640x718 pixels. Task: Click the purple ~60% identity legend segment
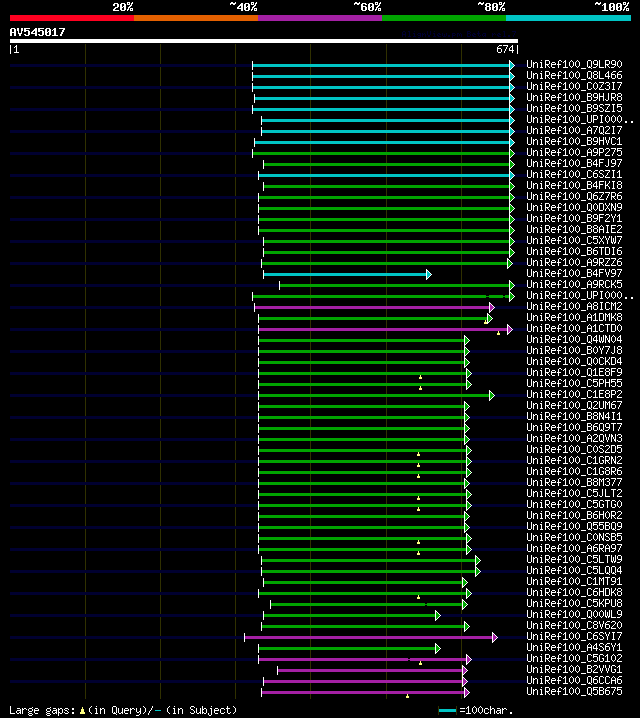[x=320, y=18]
